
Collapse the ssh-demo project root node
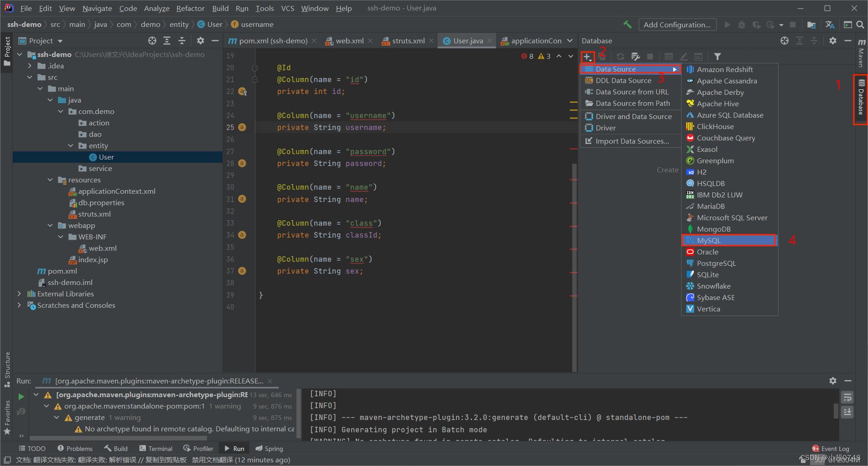coord(20,54)
